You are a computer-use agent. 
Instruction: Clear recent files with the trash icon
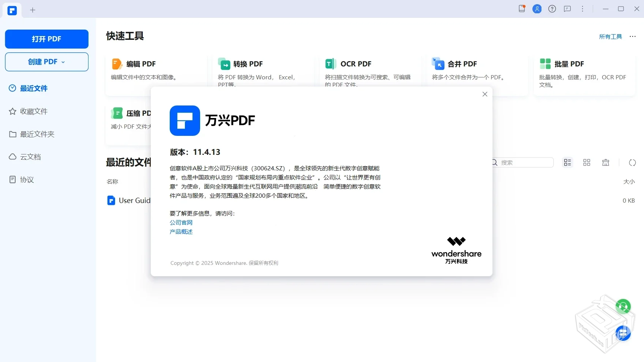606,162
